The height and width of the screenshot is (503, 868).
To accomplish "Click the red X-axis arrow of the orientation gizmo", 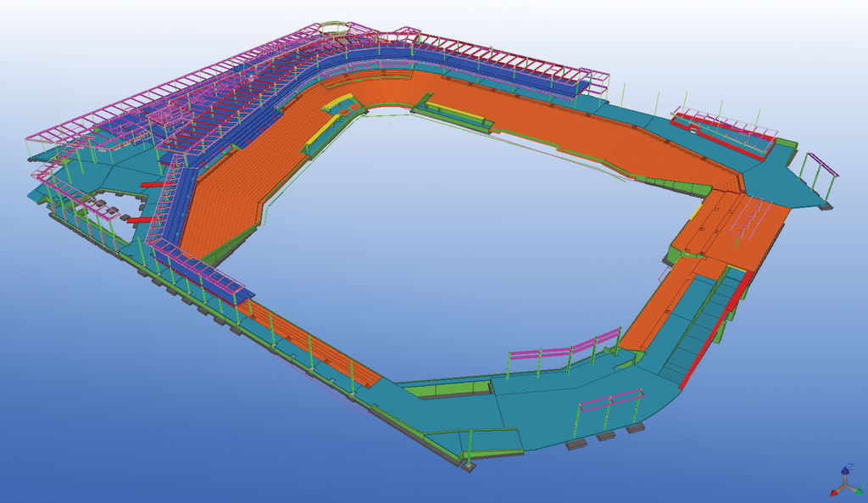I will point(834,493).
